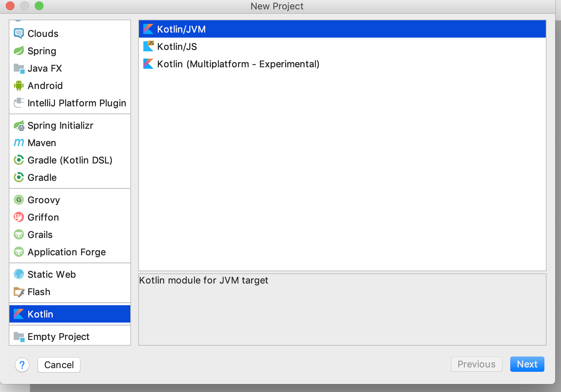Screen dimensions: 561x392
Task: Select Kotlin category label
Action: pyautogui.click(x=41, y=314)
